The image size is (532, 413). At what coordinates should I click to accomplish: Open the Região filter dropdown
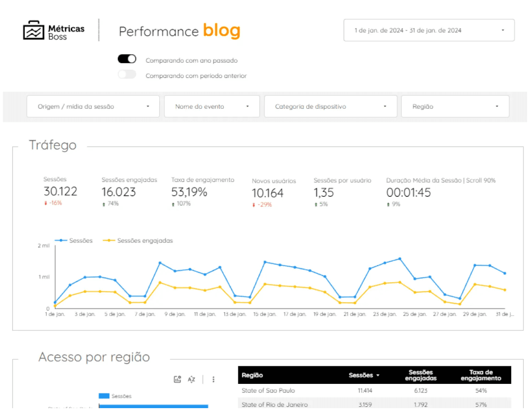pyautogui.click(x=455, y=106)
